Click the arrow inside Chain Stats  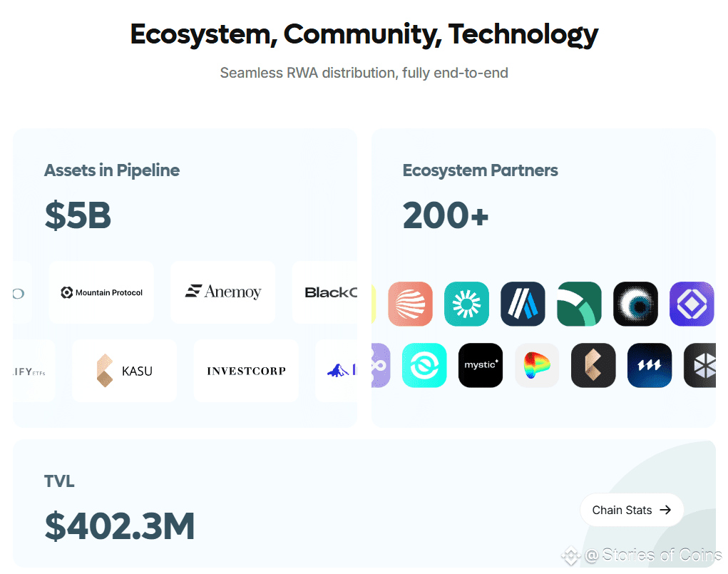665,510
